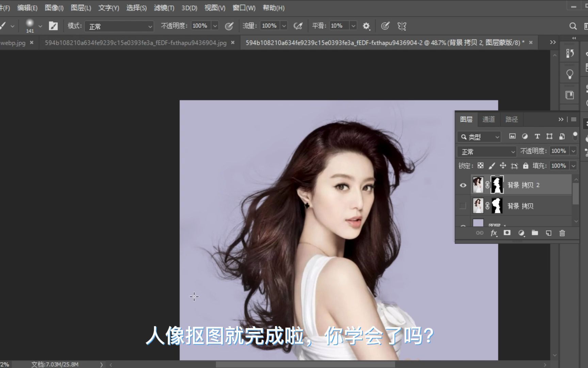Create a new group folder icon
Image resolution: width=588 pixels, height=368 pixels.
pyautogui.click(x=535, y=233)
